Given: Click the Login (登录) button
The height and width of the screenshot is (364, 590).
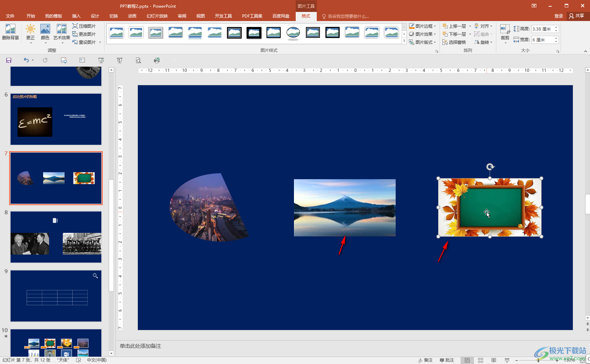Looking at the screenshot, I should [559, 16].
